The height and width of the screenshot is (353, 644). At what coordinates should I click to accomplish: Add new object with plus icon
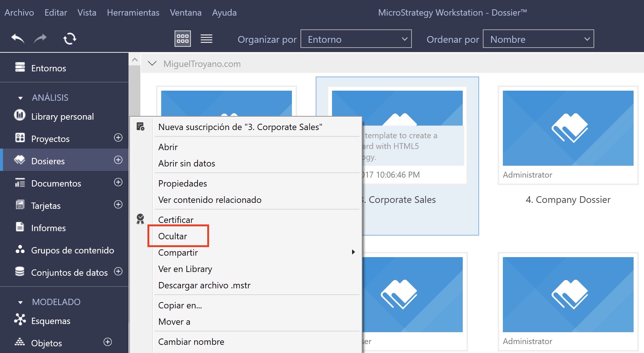click(x=108, y=342)
